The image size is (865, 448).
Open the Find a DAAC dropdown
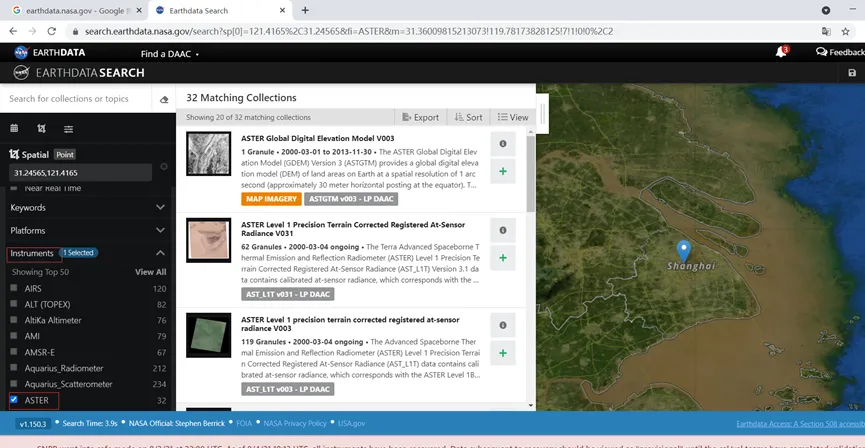click(x=169, y=54)
